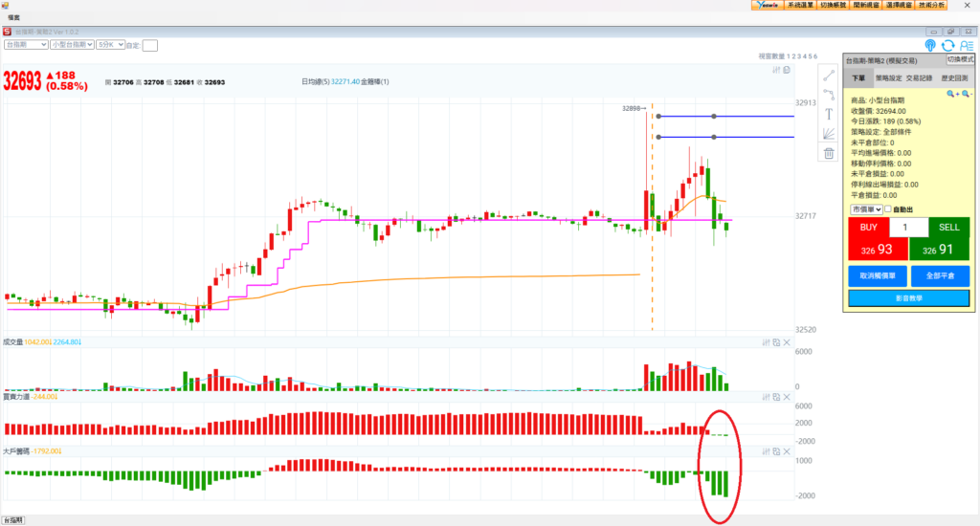Screen dimensions: 980x526
Task: Click the 全部平倉 button
Action: pyautogui.click(x=940, y=275)
